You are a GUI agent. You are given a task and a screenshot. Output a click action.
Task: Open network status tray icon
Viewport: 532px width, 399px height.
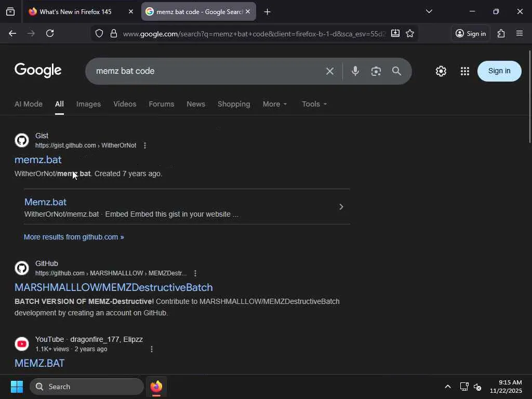pos(464,387)
